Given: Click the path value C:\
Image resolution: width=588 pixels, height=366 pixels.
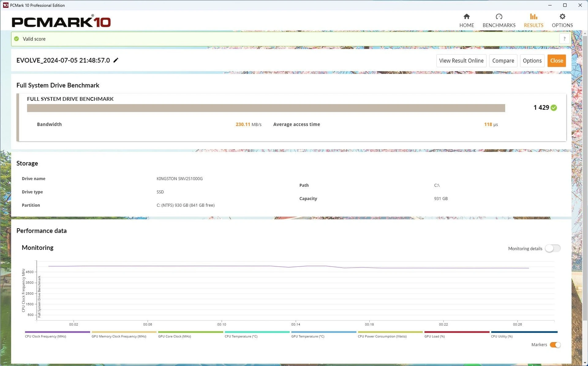Looking at the screenshot, I should [x=437, y=185].
